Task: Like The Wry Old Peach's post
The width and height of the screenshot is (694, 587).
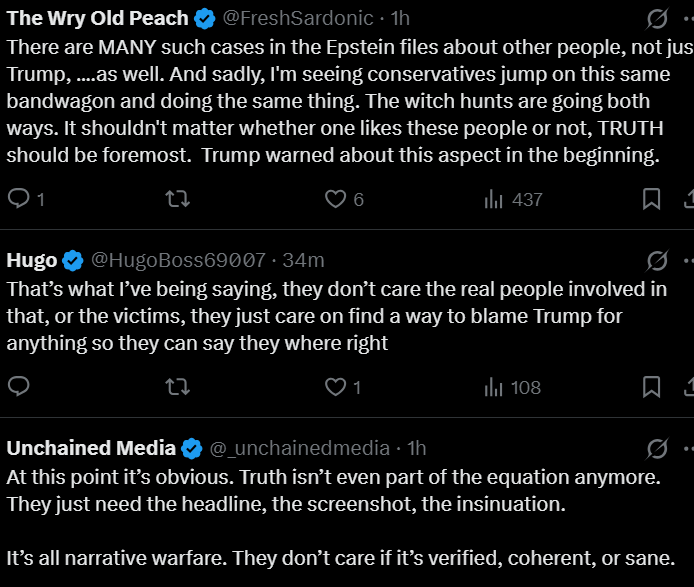Action: pyautogui.click(x=336, y=199)
